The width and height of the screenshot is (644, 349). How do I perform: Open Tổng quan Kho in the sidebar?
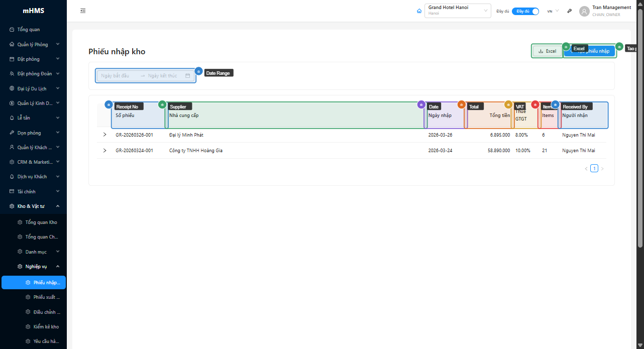[41, 222]
